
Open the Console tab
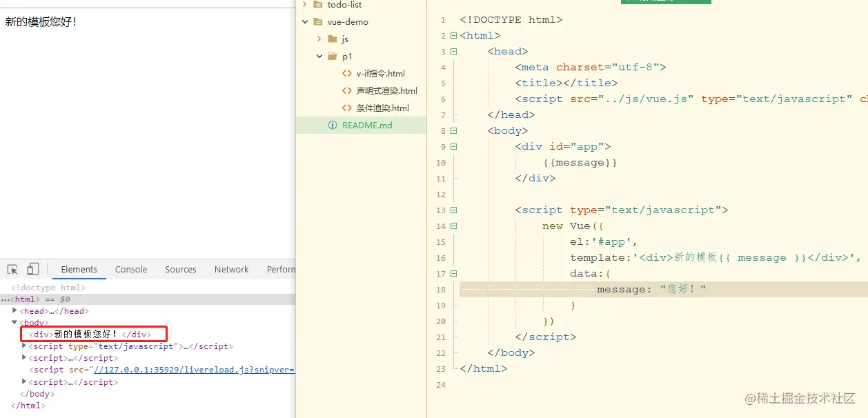(x=131, y=269)
